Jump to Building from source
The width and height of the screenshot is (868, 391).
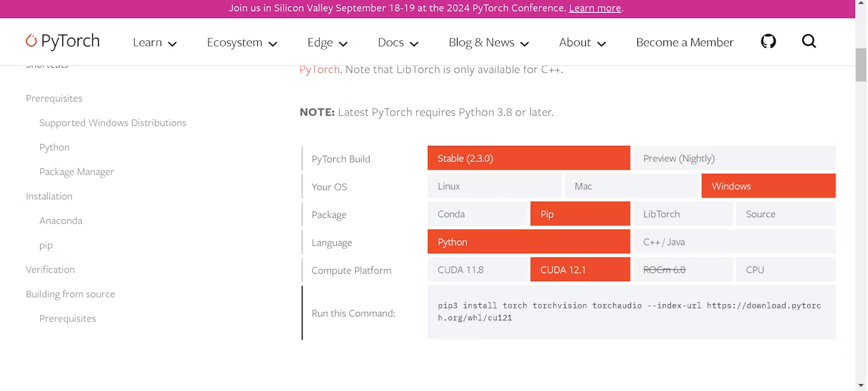[71, 294]
